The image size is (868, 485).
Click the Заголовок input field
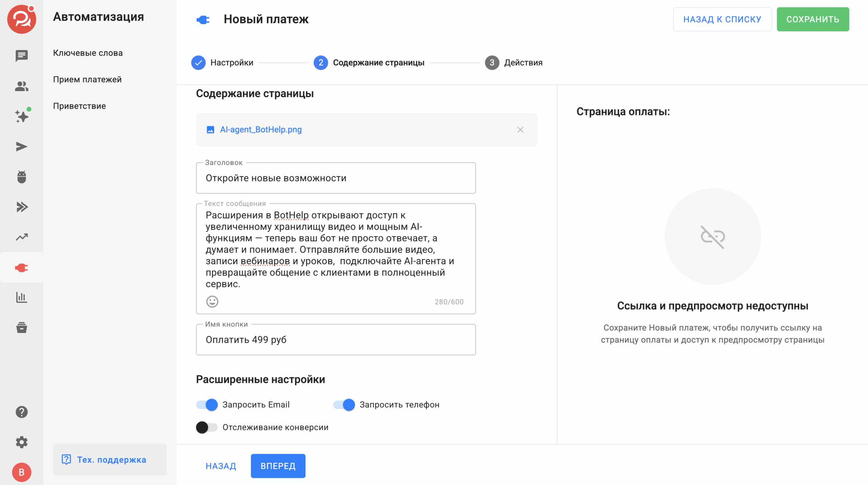pos(335,178)
